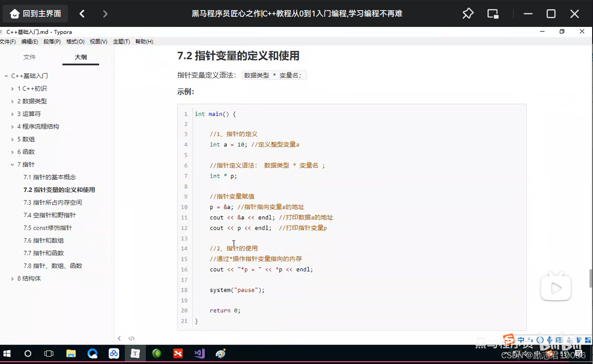Image resolution: width=593 pixels, height=364 pixels.
Task: Toggle source code mode icon in Typora footer
Action: 131,338
